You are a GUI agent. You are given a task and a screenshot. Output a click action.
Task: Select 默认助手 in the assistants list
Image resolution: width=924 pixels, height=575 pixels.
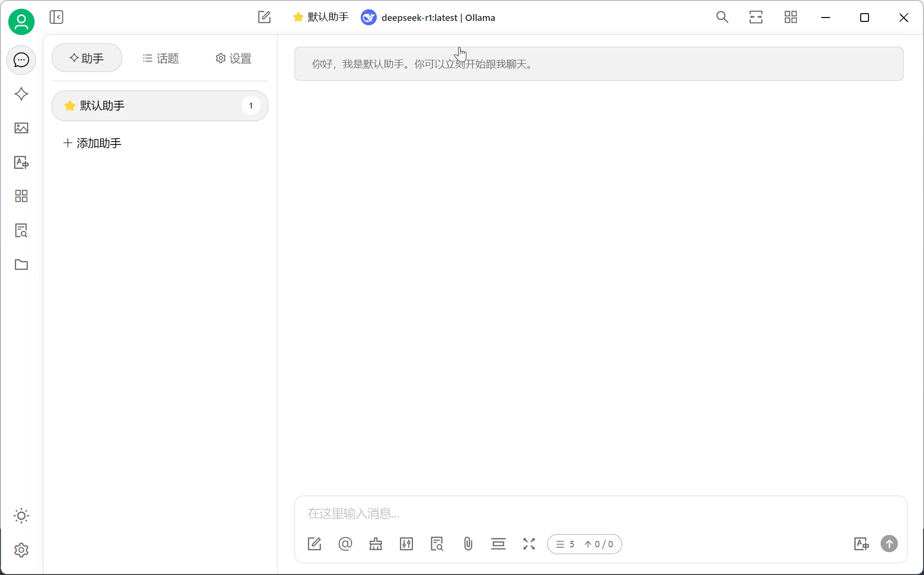click(160, 106)
